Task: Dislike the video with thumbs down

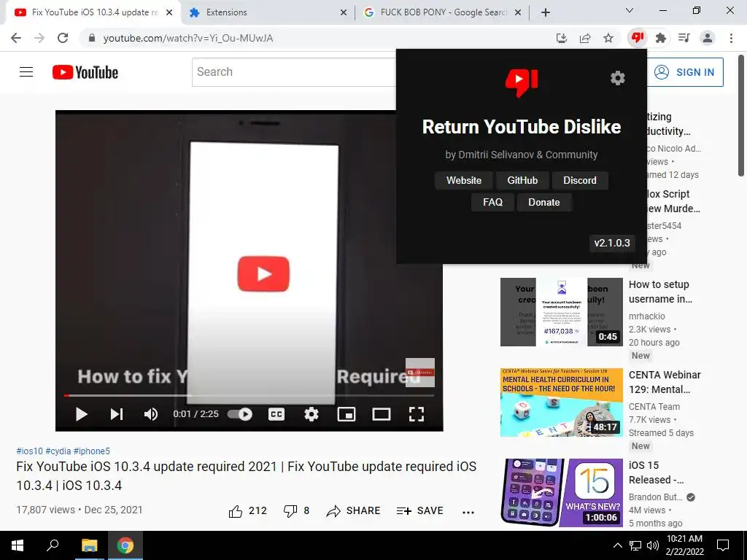Action: 290,511
